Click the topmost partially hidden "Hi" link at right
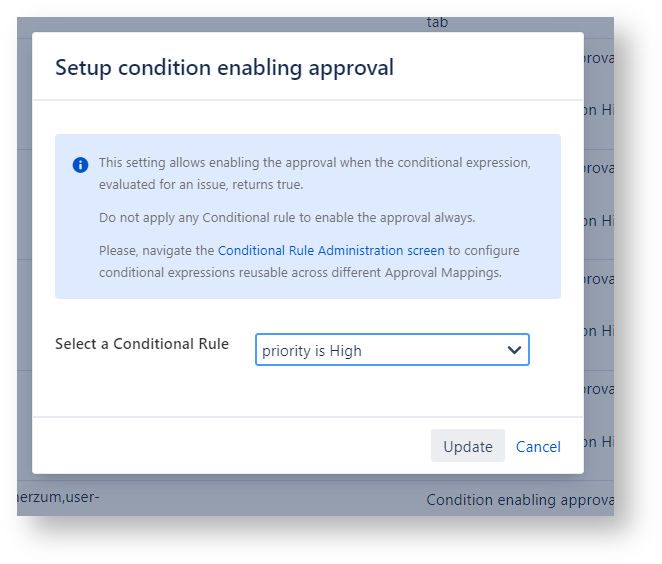The height and width of the screenshot is (564, 662). pyautogui.click(x=607, y=110)
